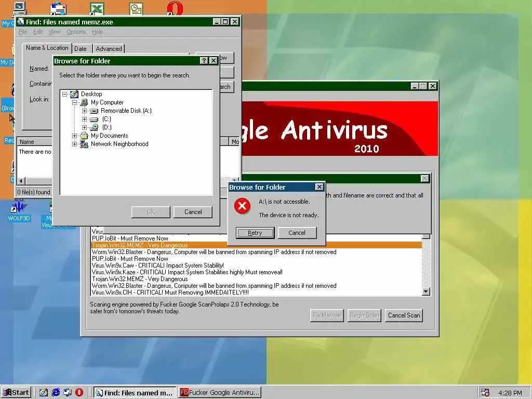Switch to the Name & Location tab
The width and height of the screenshot is (532, 399).
pyautogui.click(x=47, y=48)
